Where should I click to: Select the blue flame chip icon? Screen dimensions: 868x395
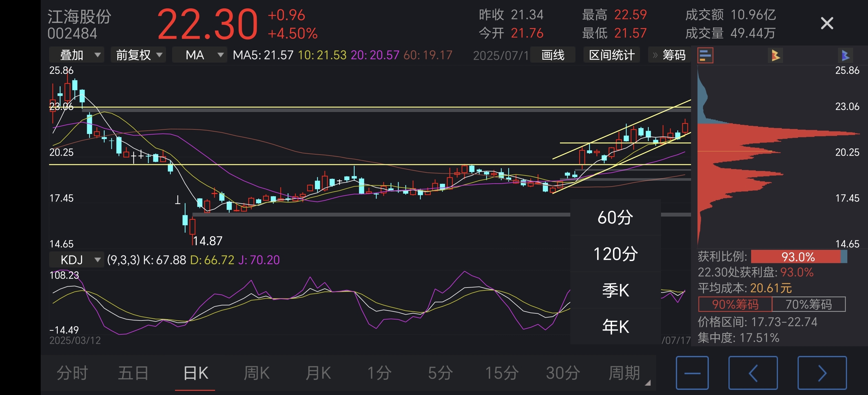[845, 55]
